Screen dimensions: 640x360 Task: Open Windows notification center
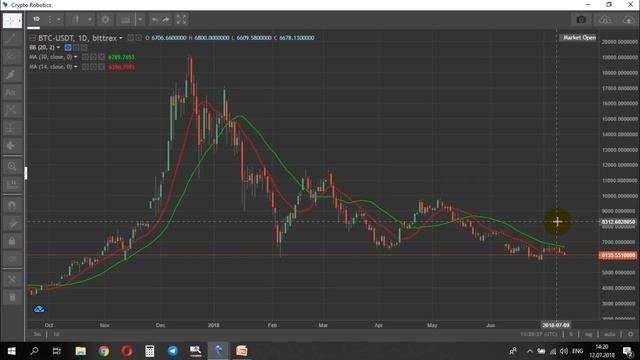[628, 351]
